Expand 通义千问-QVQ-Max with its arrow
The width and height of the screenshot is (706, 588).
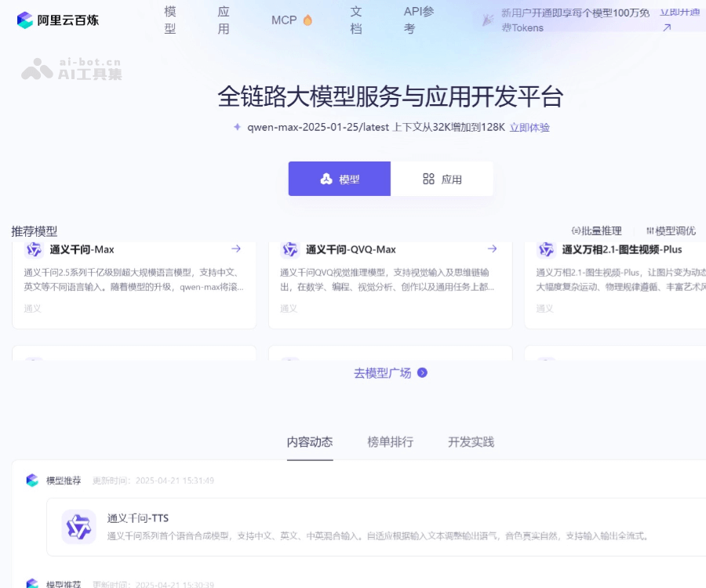pos(493,249)
